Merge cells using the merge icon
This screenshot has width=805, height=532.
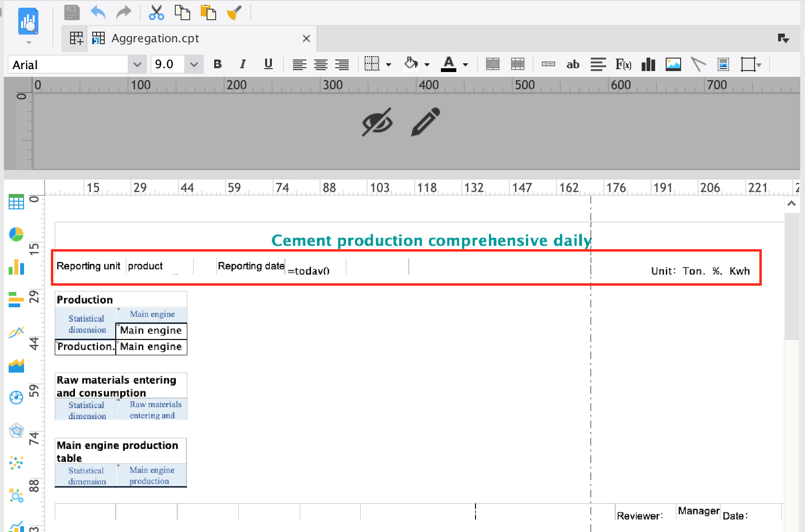[493, 64]
